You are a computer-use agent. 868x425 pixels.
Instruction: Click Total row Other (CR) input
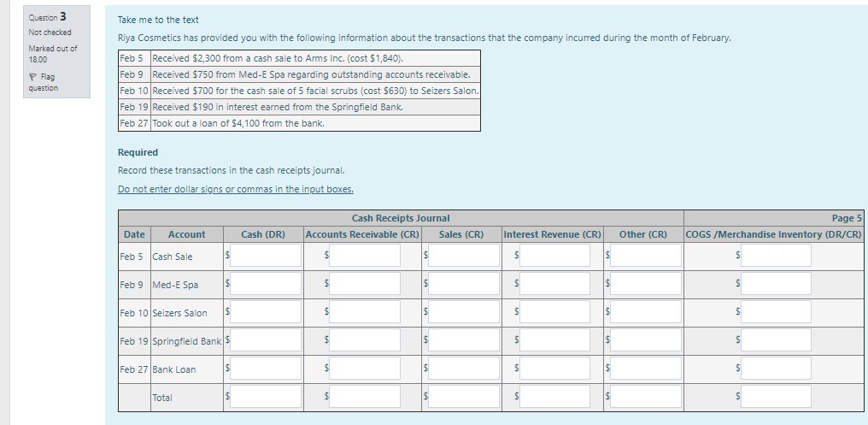click(x=646, y=397)
